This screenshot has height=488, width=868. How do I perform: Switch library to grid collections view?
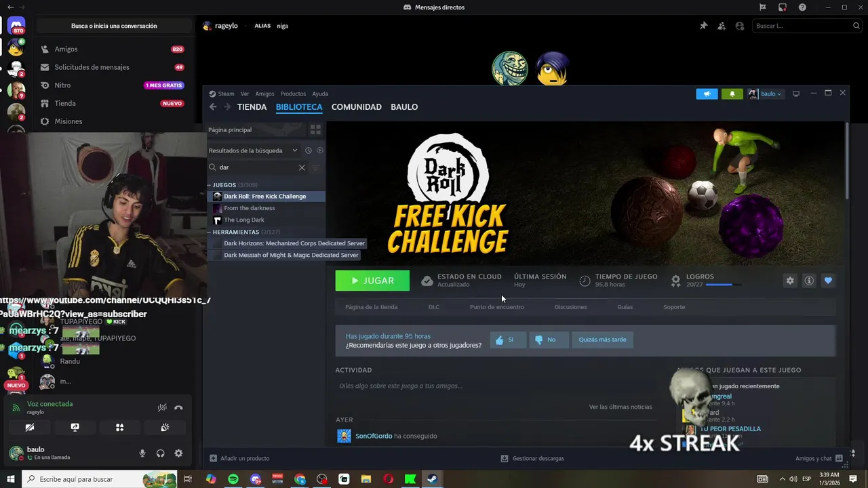[315, 129]
